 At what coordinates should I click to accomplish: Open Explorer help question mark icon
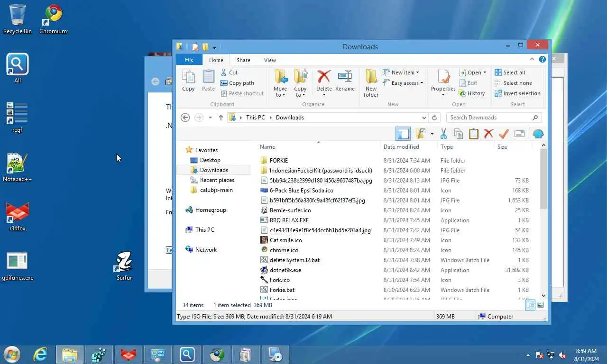(x=543, y=59)
